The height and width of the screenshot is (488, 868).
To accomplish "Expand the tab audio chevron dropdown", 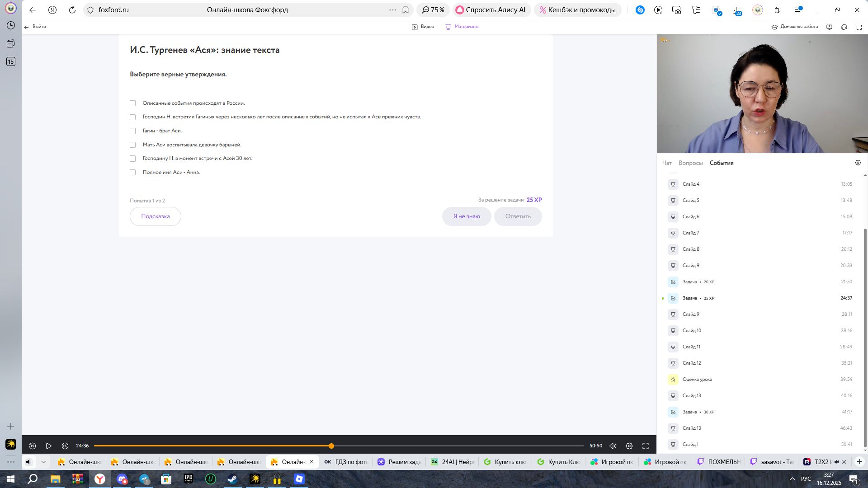I will [x=43, y=462].
